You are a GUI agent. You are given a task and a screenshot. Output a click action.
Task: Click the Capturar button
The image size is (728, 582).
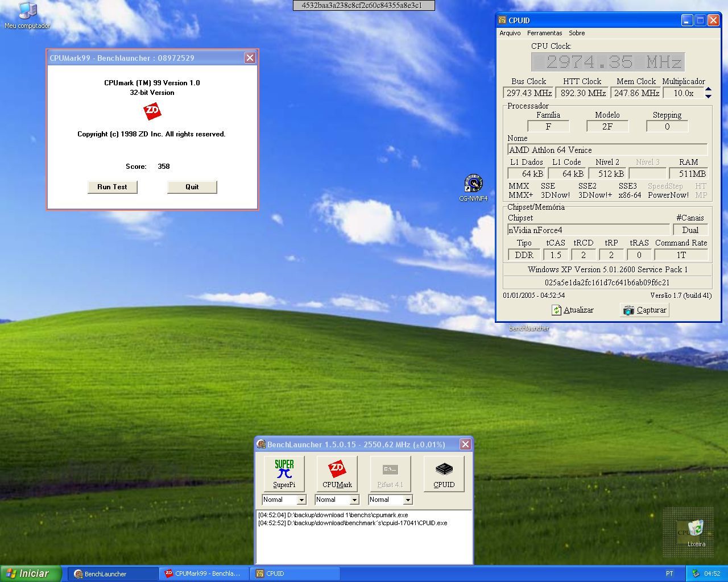point(644,310)
